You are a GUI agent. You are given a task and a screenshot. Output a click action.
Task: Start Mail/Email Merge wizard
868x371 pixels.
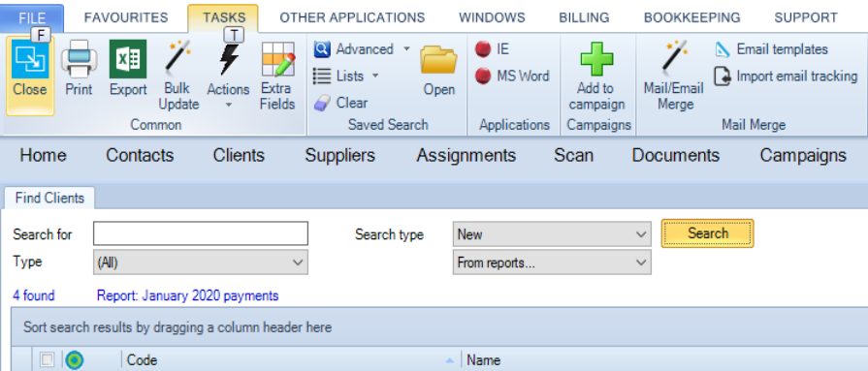point(674,75)
